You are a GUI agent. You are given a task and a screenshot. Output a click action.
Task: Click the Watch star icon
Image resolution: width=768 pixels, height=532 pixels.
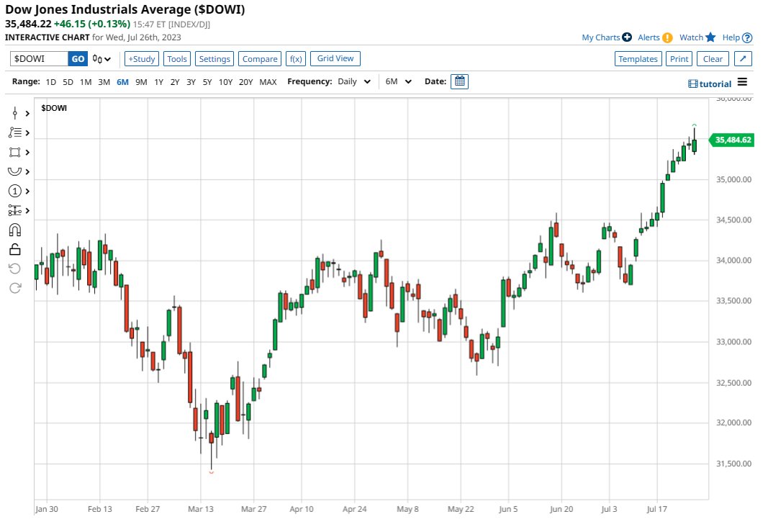tap(710, 37)
